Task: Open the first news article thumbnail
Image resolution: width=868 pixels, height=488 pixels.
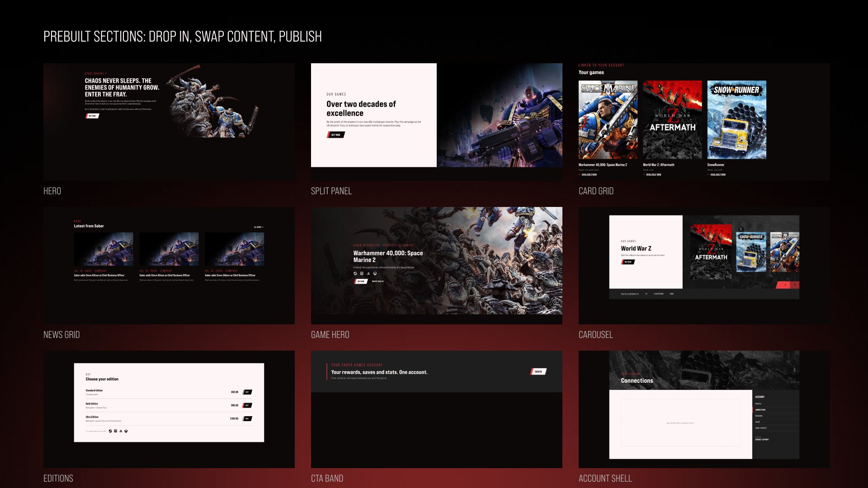Action: pos(104,249)
